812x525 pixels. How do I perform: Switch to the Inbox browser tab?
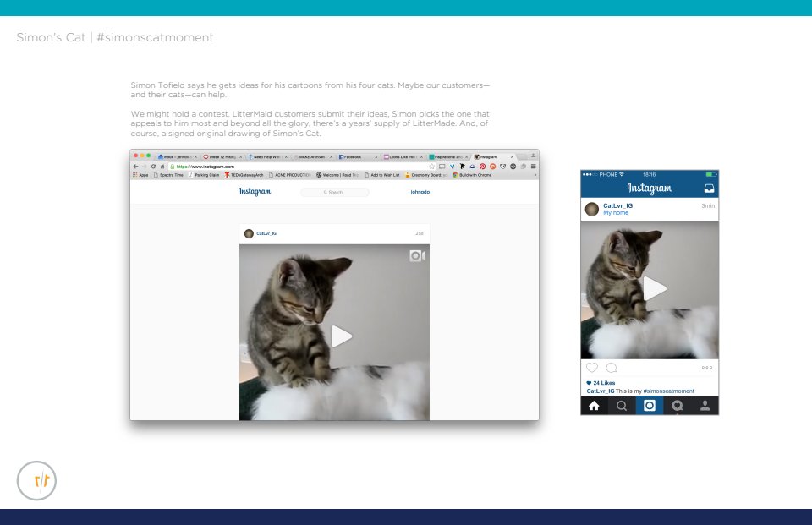pyautogui.click(x=178, y=156)
